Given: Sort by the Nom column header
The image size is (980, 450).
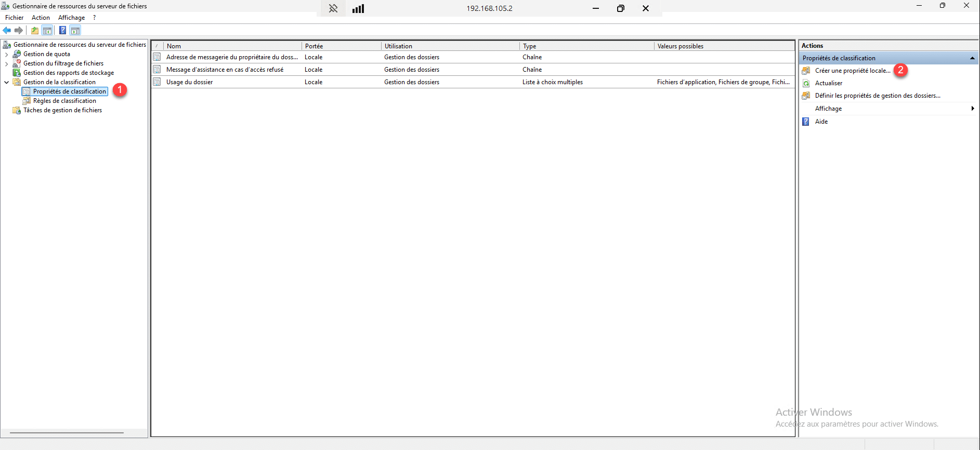Looking at the screenshot, I should click(x=232, y=46).
